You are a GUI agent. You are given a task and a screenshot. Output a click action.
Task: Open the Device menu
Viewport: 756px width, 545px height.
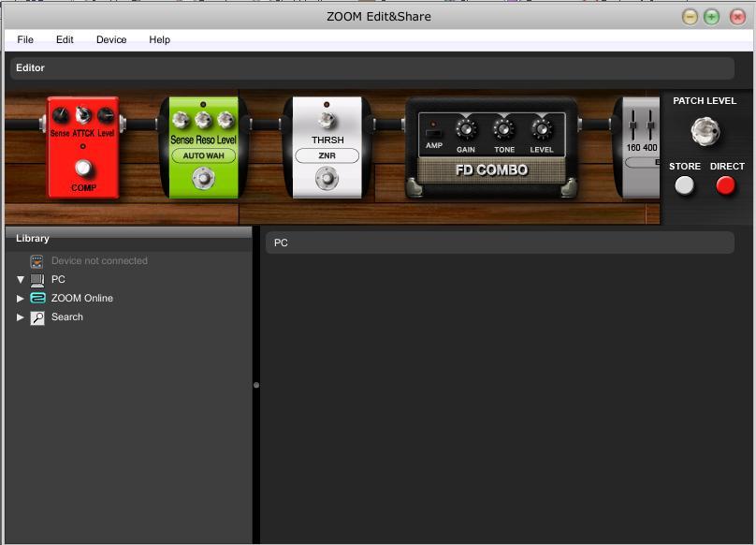pos(111,39)
